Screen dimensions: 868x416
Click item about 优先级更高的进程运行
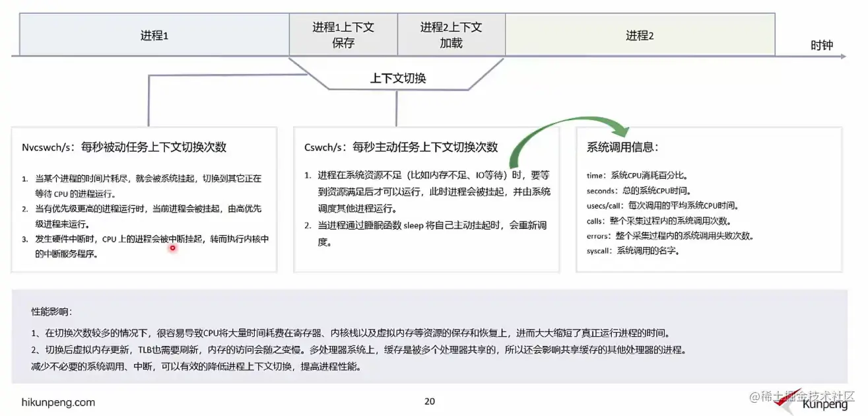[x=143, y=216]
